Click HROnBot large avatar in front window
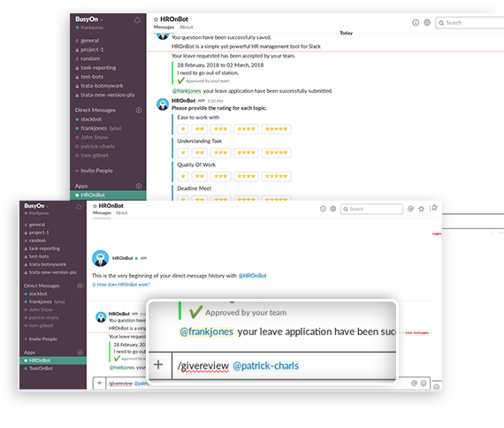This screenshot has width=504, height=428. click(100, 258)
